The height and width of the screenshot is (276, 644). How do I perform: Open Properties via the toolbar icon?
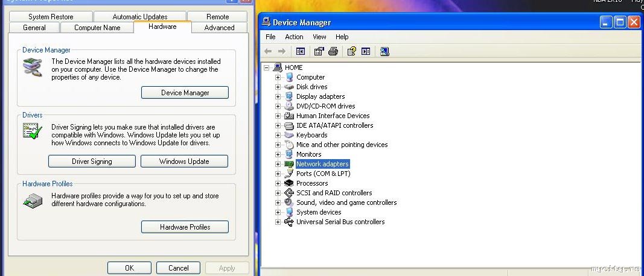319,51
